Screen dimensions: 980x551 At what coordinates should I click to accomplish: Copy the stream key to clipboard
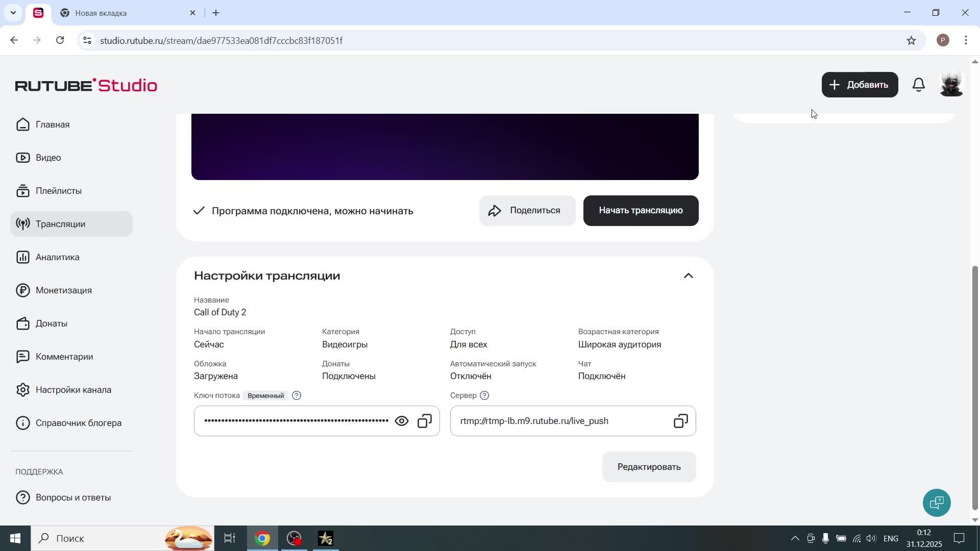coord(425,421)
